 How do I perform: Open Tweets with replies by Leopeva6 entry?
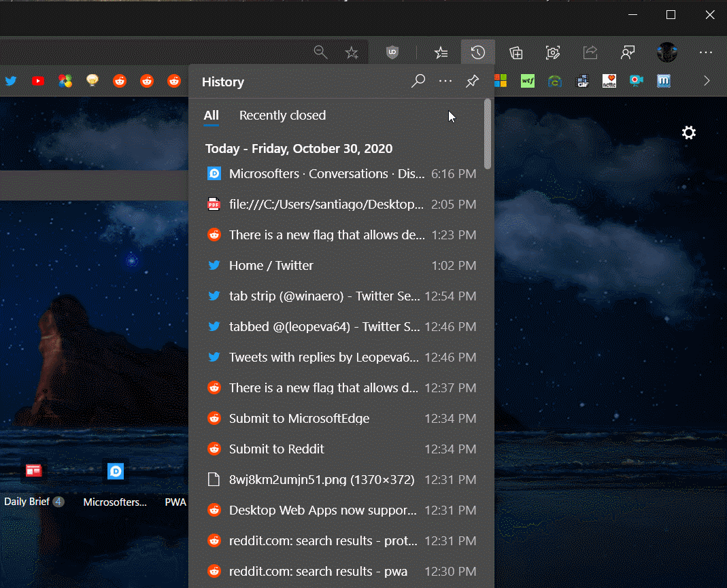tap(341, 358)
